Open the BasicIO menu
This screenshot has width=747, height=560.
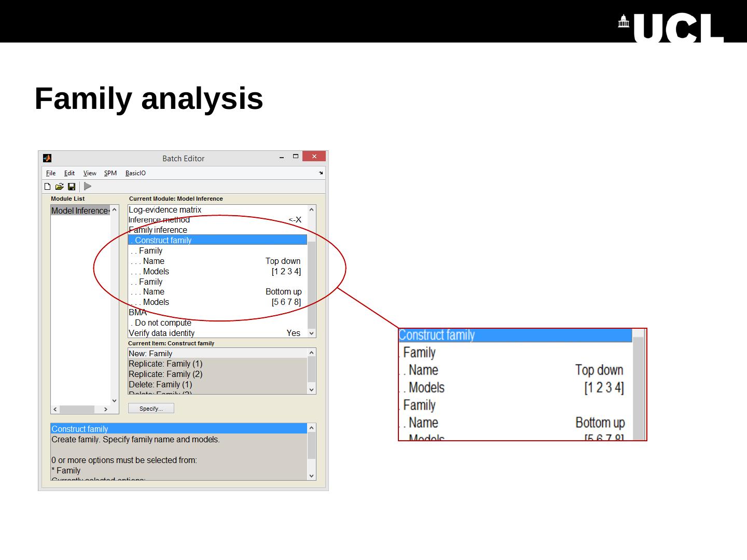click(135, 173)
